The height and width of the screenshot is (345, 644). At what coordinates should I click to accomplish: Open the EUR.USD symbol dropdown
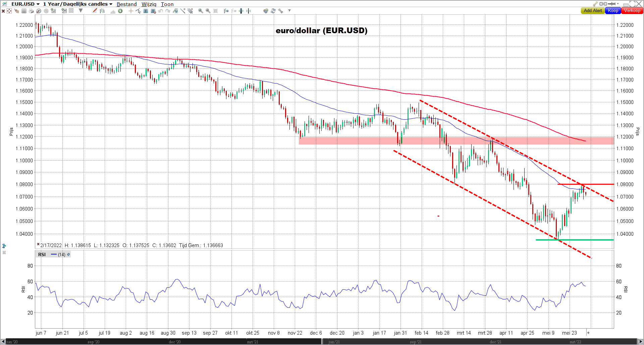[x=38, y=4]
